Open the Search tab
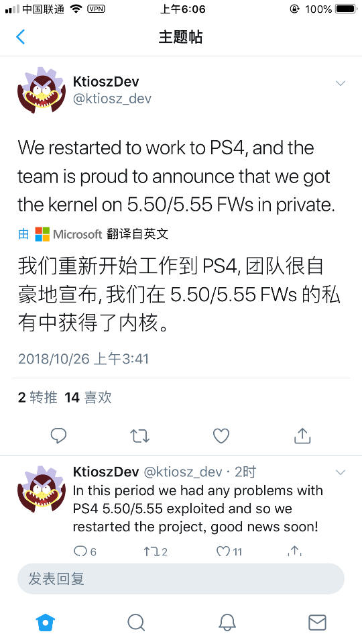 (x=136, y=623)
